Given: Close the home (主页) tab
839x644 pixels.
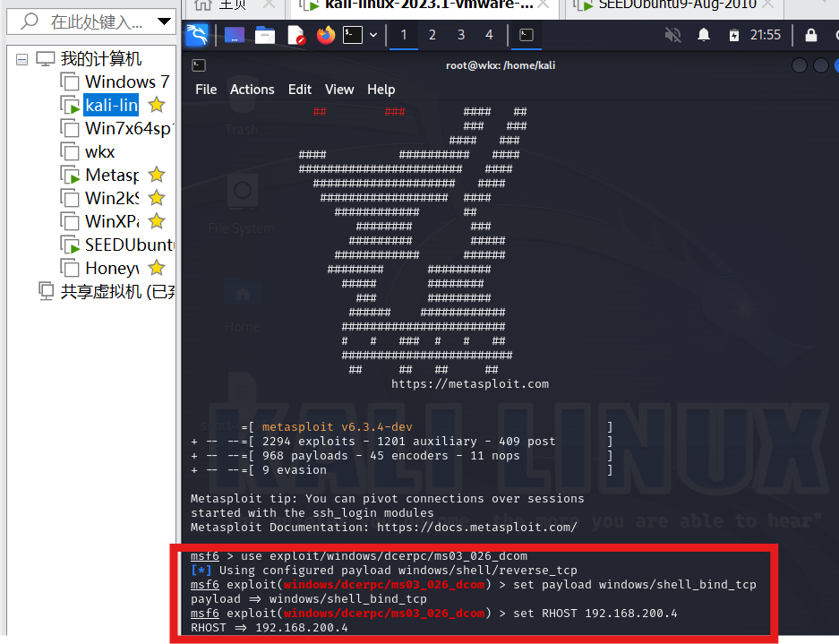Looking at the screenshot, I should pos(270,4).
